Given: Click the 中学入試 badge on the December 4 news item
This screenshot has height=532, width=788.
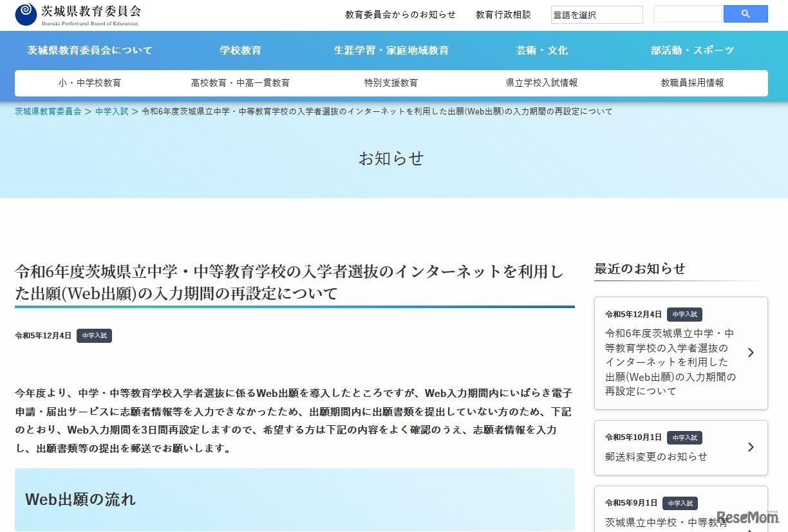Looking at the screenshot, I should pos(684,315).
